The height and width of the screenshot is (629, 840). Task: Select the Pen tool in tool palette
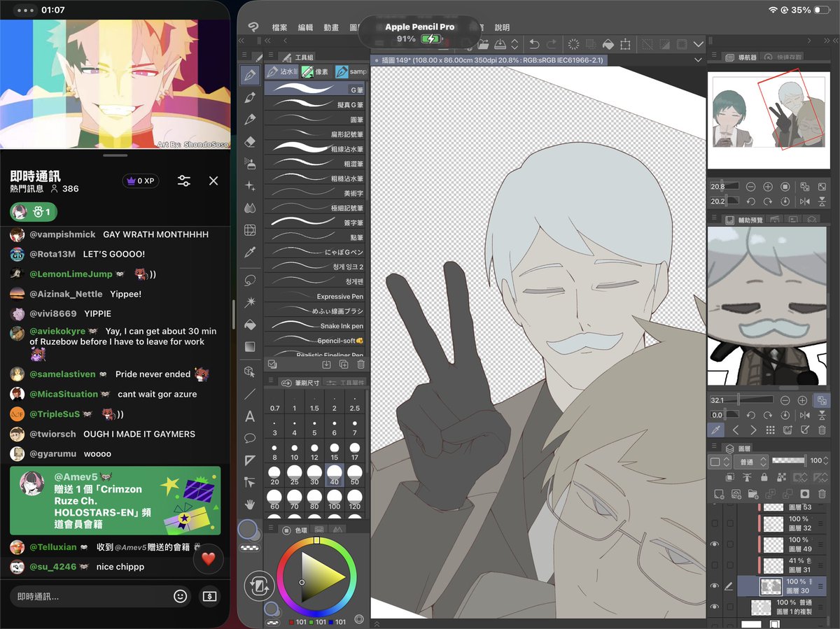click(250, 76)
